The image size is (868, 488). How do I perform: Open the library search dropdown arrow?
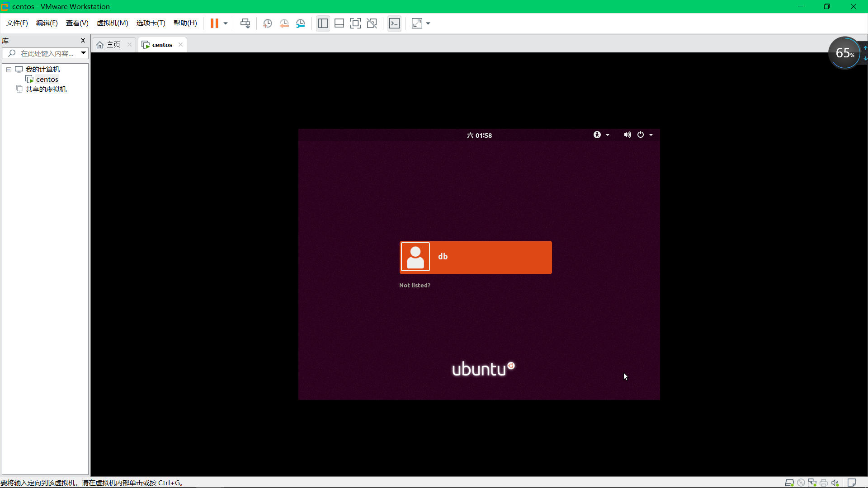click(x=84, y=53)
